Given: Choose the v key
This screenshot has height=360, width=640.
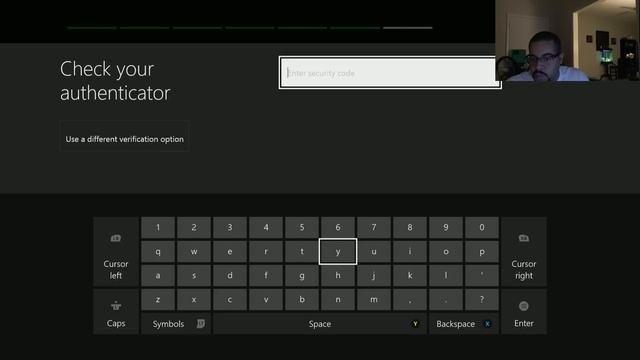Looking at the screenshot, I should [x=266, y=300].
